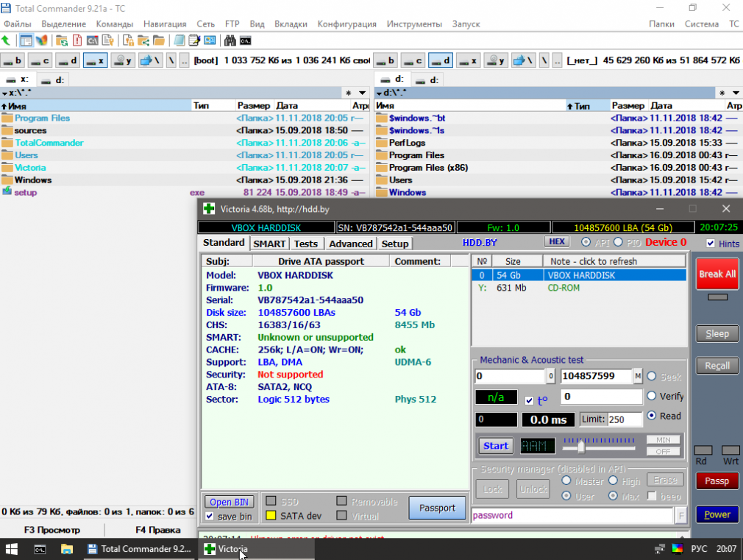
Task: Select drive d in left panel drive bar
Action: click(x=67, y=60)
